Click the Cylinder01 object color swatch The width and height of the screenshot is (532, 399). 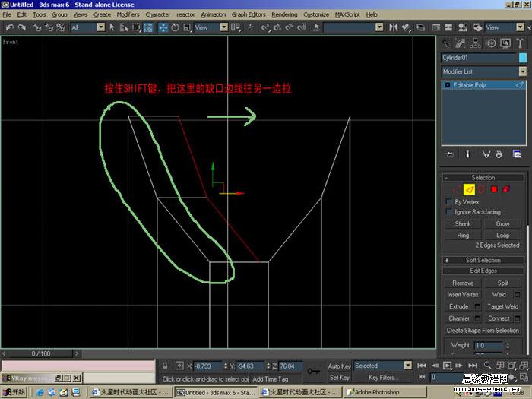click(523, 58)
